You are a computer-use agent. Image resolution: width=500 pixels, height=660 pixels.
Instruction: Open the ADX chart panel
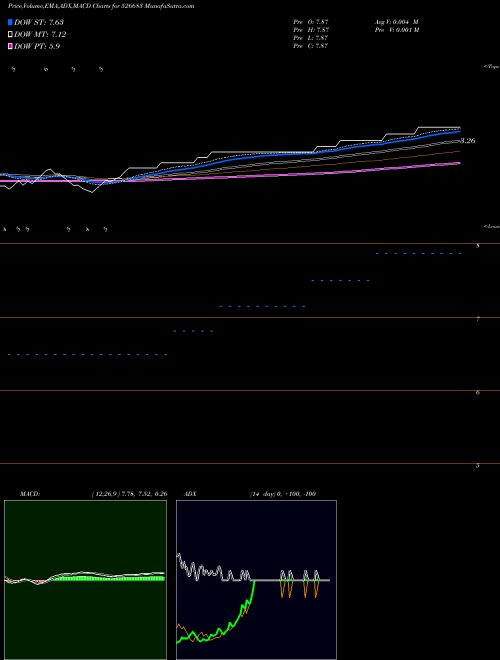[x=256, y=580]
